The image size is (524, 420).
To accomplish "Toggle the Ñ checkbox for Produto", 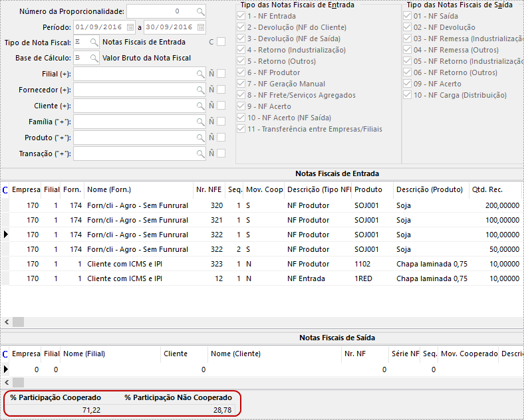I will pyautogui.click(x=221, y=137).
